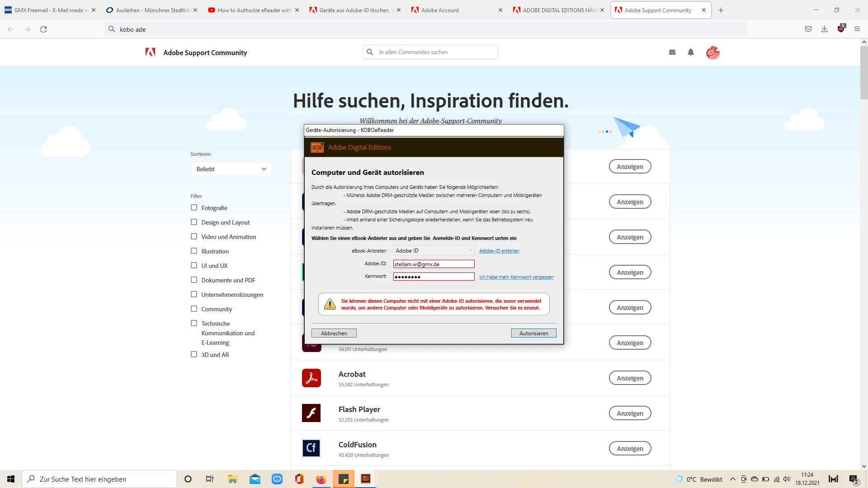Open the Adobe community messages envelope icon
Image resolution: width=868 pixels, height=488 pixels.
pos(672,52)
